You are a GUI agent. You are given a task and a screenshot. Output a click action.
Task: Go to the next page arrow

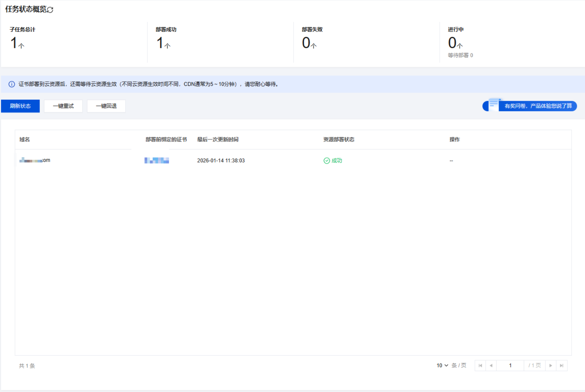tap(551, 365)
